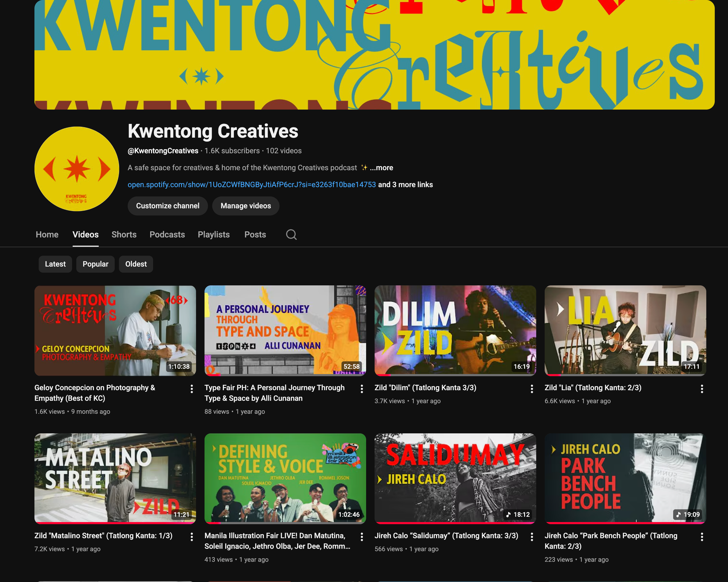728x582 pixels.
Task: Open three-dot menu for Zild "Lia" video
Action: (x=702, y=389)
